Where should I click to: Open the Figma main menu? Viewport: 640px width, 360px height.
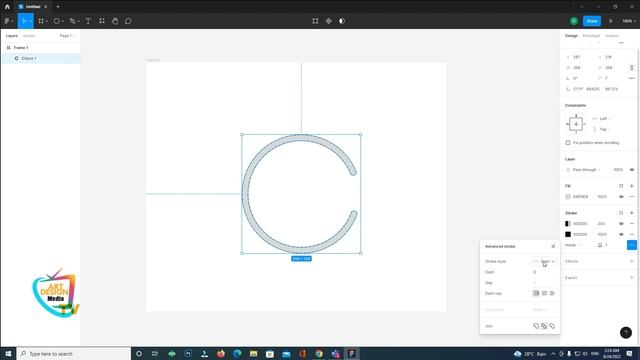[8, 21]
